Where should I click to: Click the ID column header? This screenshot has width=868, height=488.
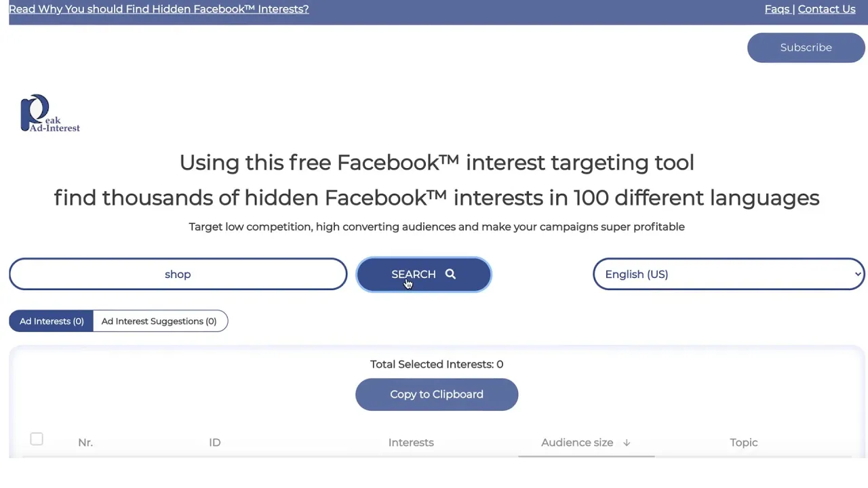(x=215, y=443)
